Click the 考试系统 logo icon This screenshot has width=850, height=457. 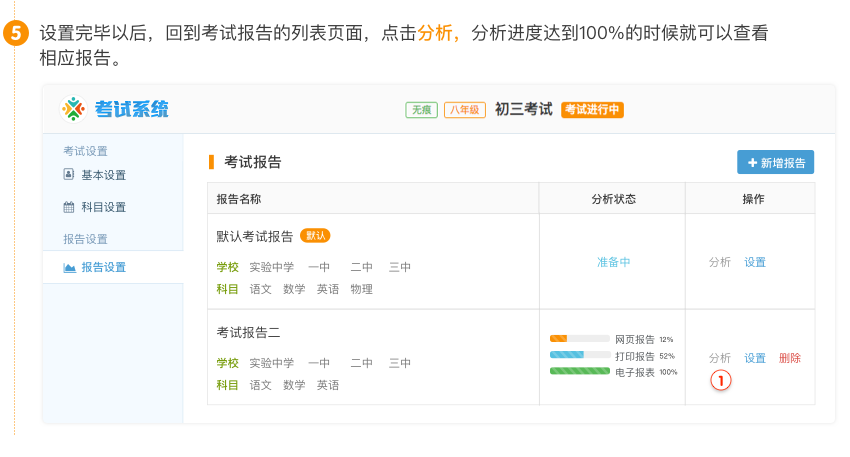[x=75, y=109]
